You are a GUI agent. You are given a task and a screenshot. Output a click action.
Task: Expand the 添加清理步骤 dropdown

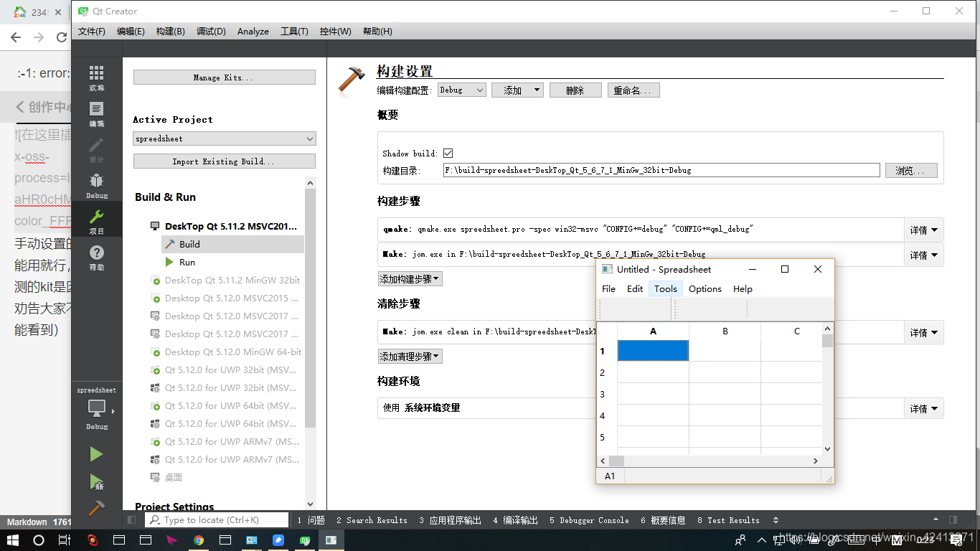[x=410, y=357]
